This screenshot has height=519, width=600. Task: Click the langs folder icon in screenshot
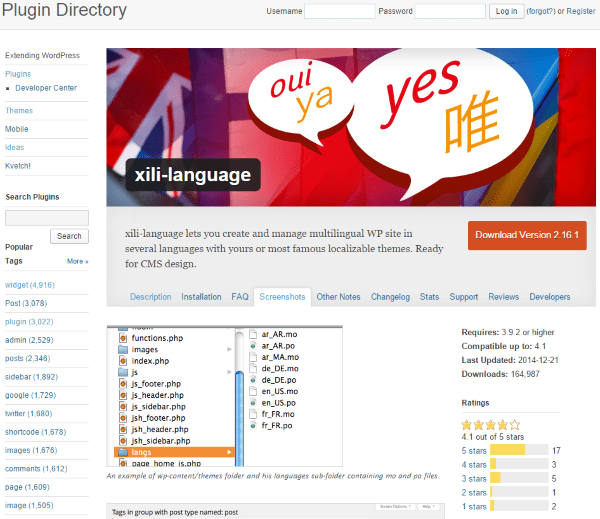coord(122,453)
